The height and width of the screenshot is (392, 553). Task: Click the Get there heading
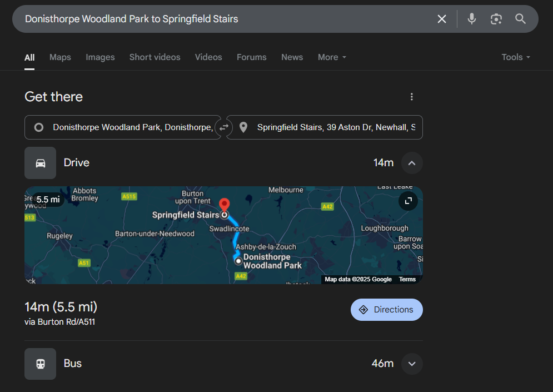click(53, 97)
